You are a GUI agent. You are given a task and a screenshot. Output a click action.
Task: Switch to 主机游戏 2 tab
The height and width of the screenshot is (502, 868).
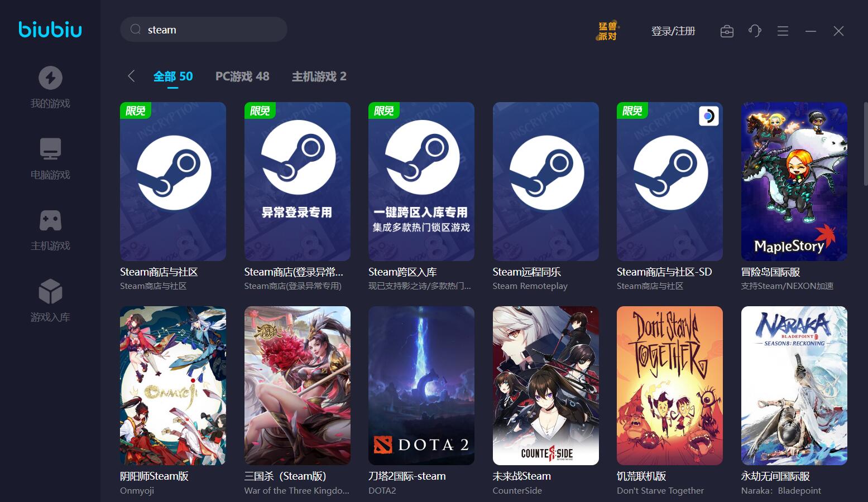tap(319, 76)
